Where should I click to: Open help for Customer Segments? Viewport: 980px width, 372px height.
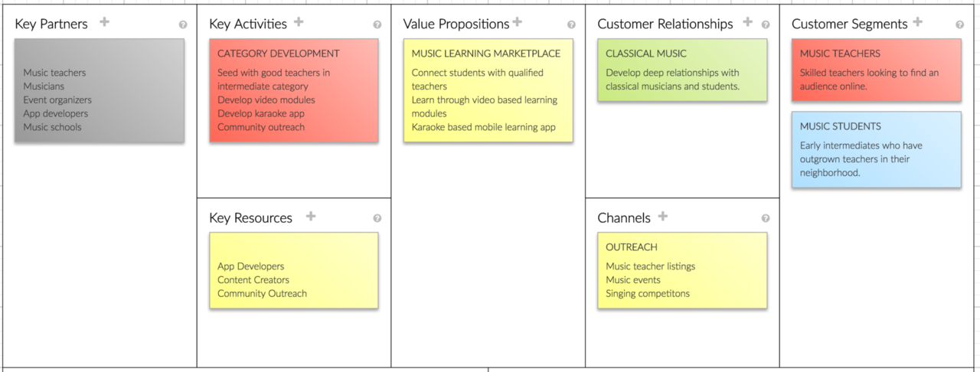pyautogui.click(x=960, y=24)
